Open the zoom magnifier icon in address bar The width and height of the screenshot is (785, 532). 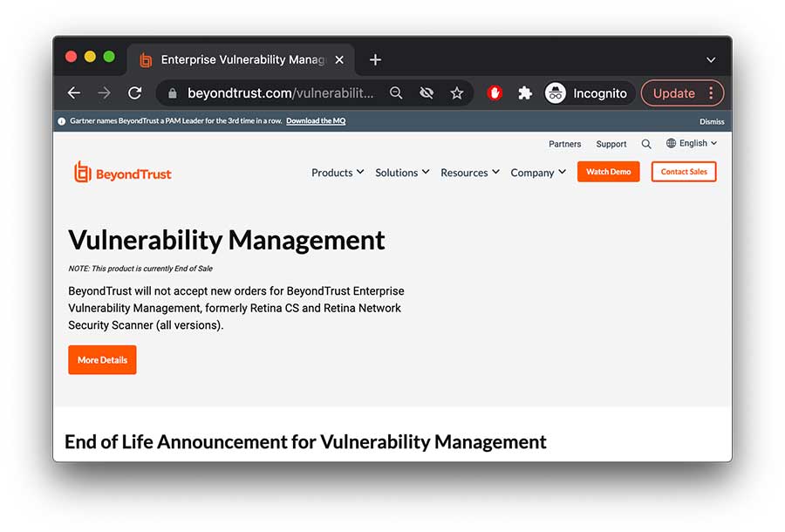pyautogui.click(x=396, y=93)
